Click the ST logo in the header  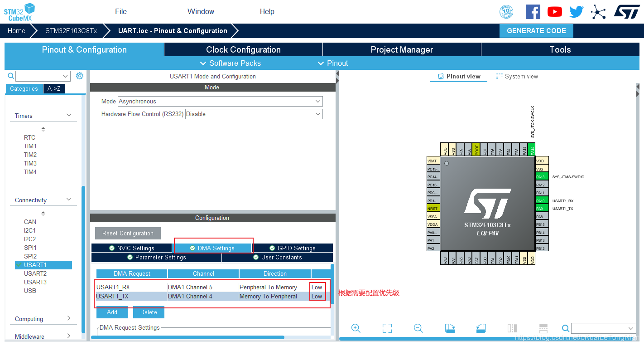point(627,12)
